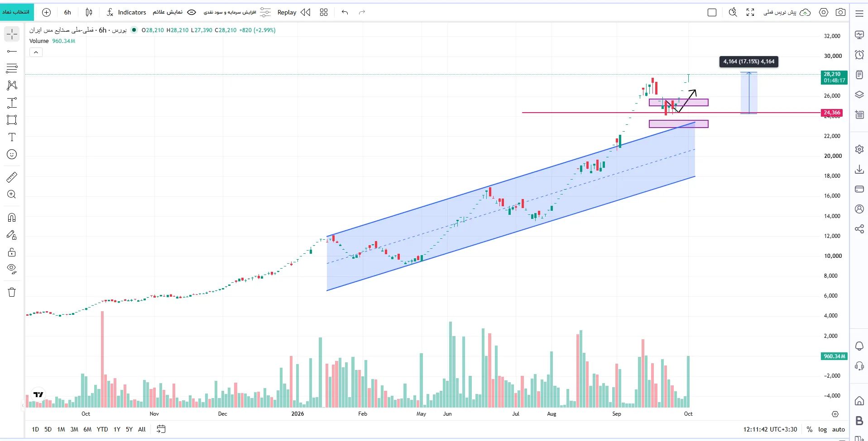Open the Indicators dialog
This screenshot has width=868, height=441.
(x=126, y=12)
